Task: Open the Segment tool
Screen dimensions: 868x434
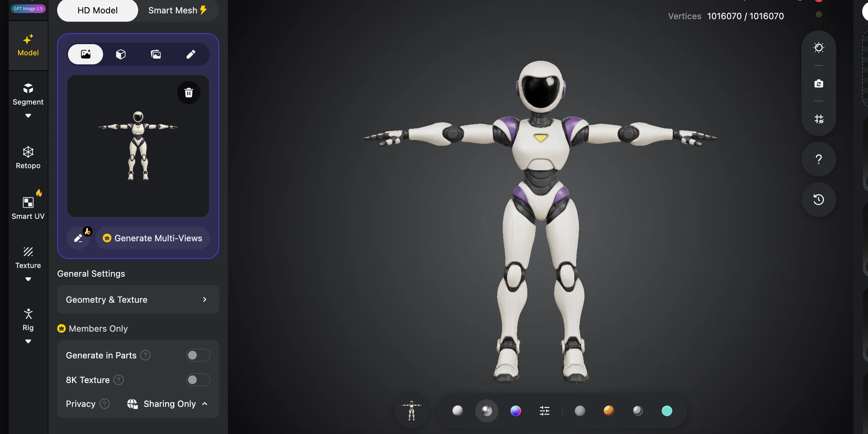Action: 28,95
